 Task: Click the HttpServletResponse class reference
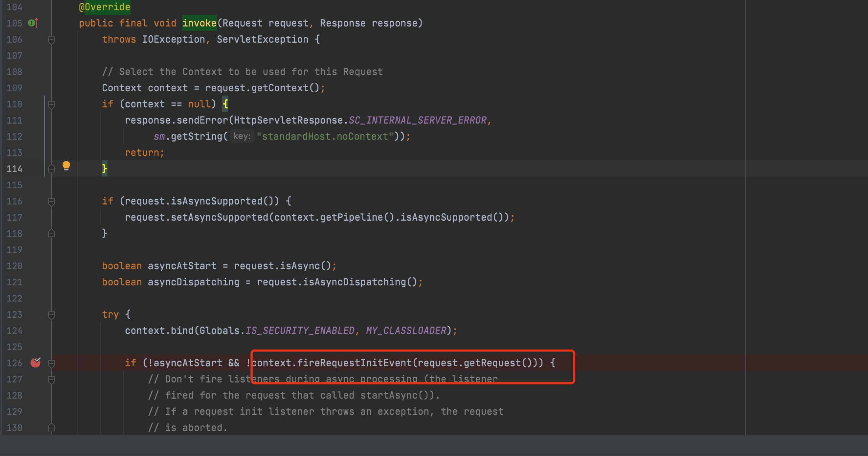coord(288,120)
